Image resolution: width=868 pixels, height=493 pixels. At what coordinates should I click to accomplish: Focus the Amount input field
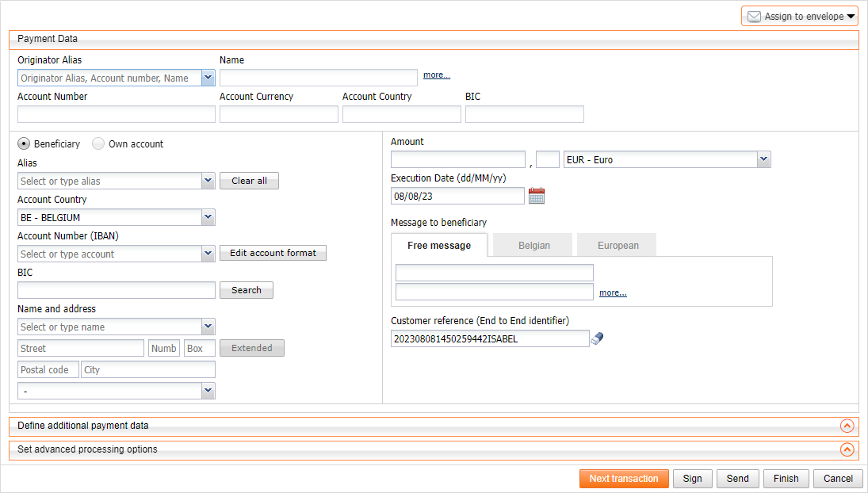click(457, 160)
